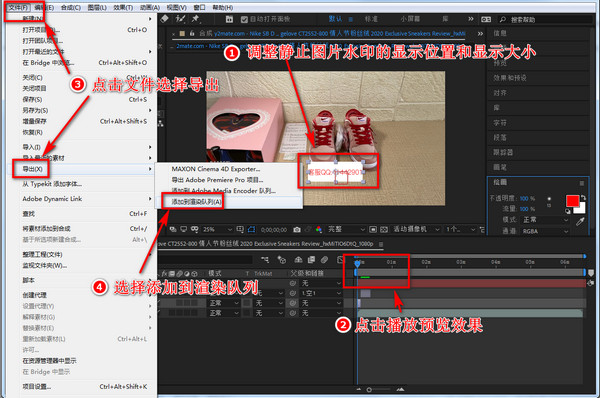Open the 帮助(H) menu
The height and width of the screenshot is (398, 600).
[x=223, y=8]
